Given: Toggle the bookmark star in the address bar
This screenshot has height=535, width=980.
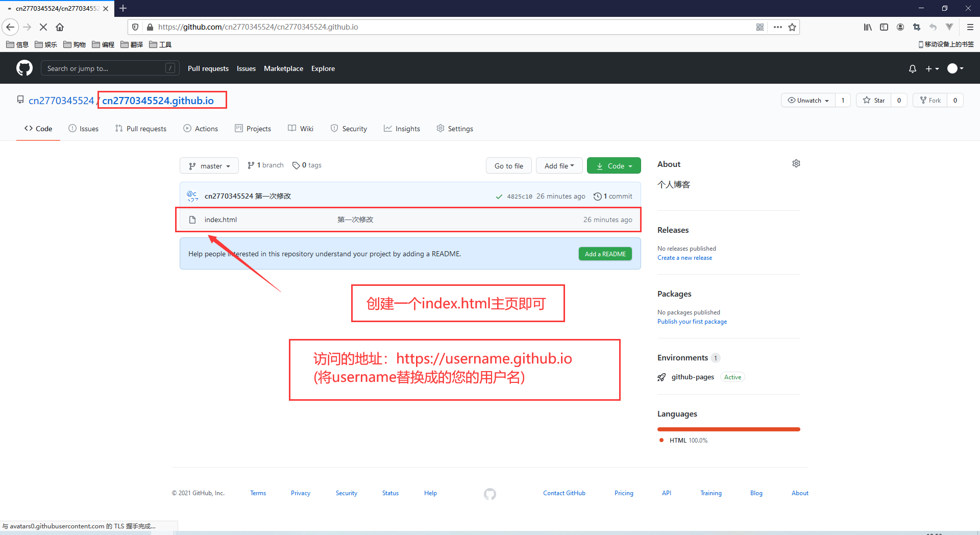Looking at the screenshot, I should pos(792,27).
